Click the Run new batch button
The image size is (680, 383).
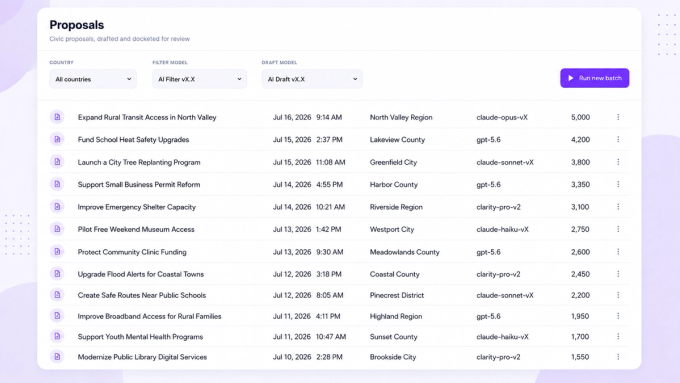point(595,78)
